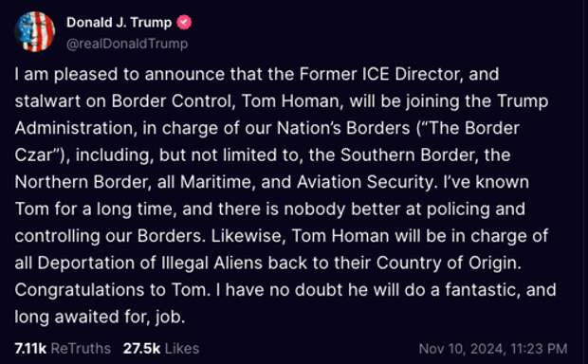Click the ReTruths label
The width and height of the screenshot is (588, 364).
click(81, 349)
